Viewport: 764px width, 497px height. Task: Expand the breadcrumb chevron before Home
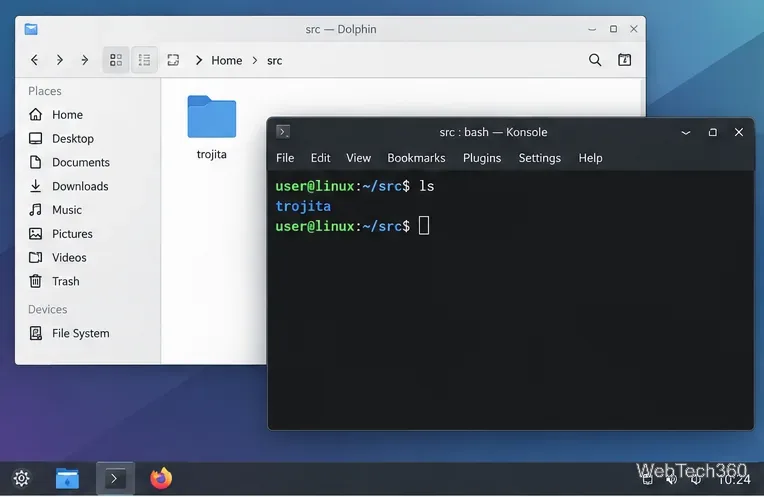click(x=199, y=60)
